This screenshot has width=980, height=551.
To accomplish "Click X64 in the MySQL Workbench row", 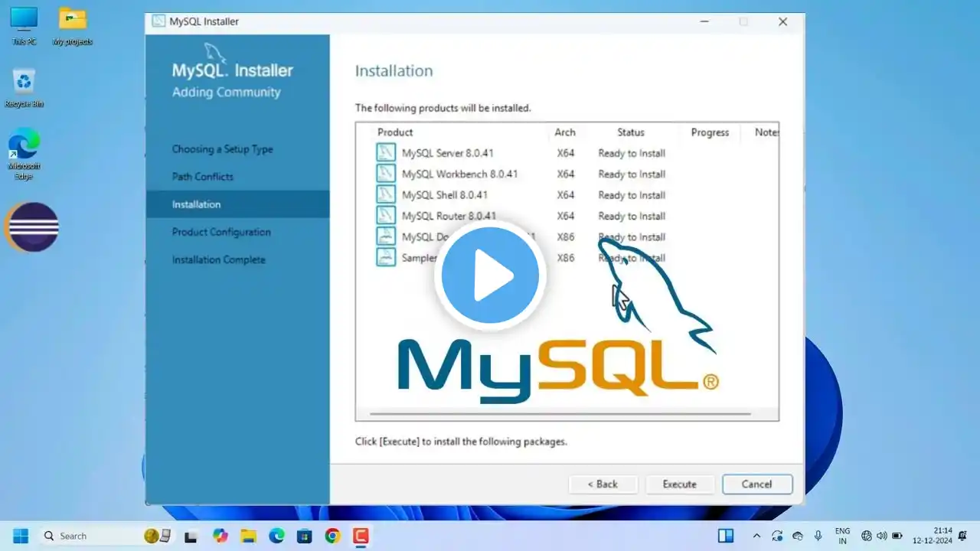I will [566, 174].
